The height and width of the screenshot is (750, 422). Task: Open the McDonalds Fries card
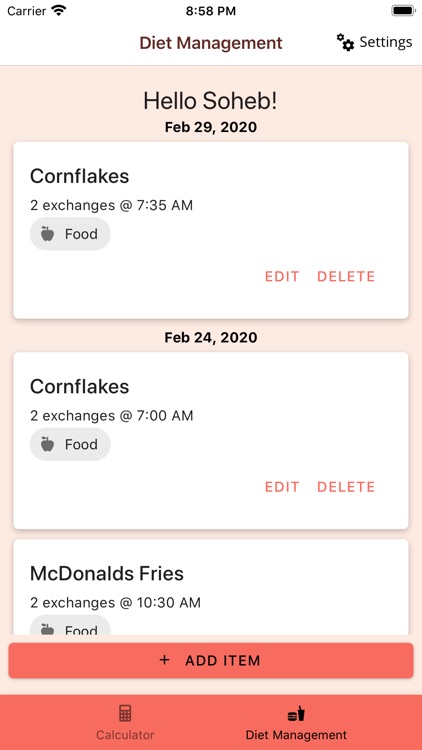click(x=211, y=587)
